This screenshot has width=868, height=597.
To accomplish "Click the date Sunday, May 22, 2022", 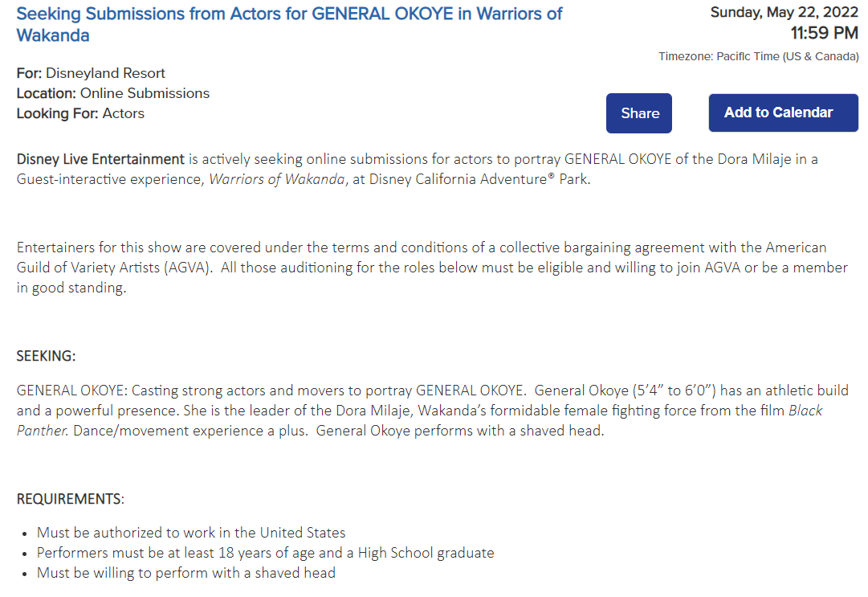I will pos(784,12).
